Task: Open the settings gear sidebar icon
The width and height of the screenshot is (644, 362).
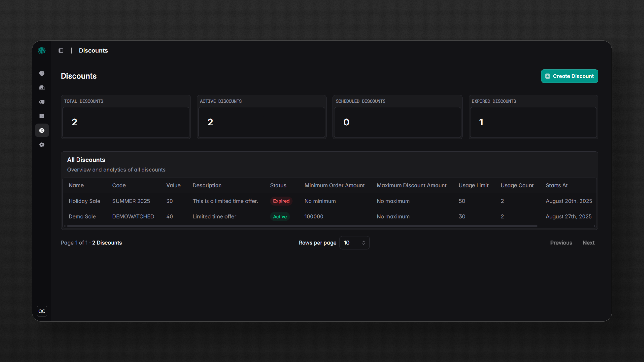Action: coord(42,145)
